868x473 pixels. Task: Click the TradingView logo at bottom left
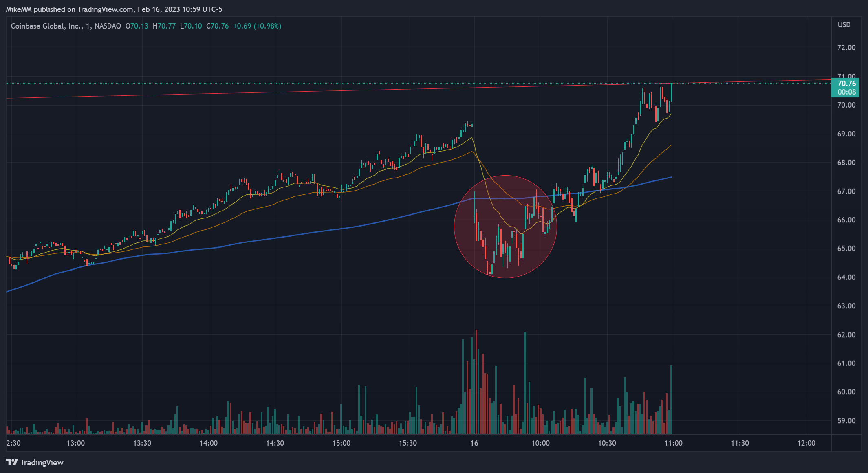(35, 462)
